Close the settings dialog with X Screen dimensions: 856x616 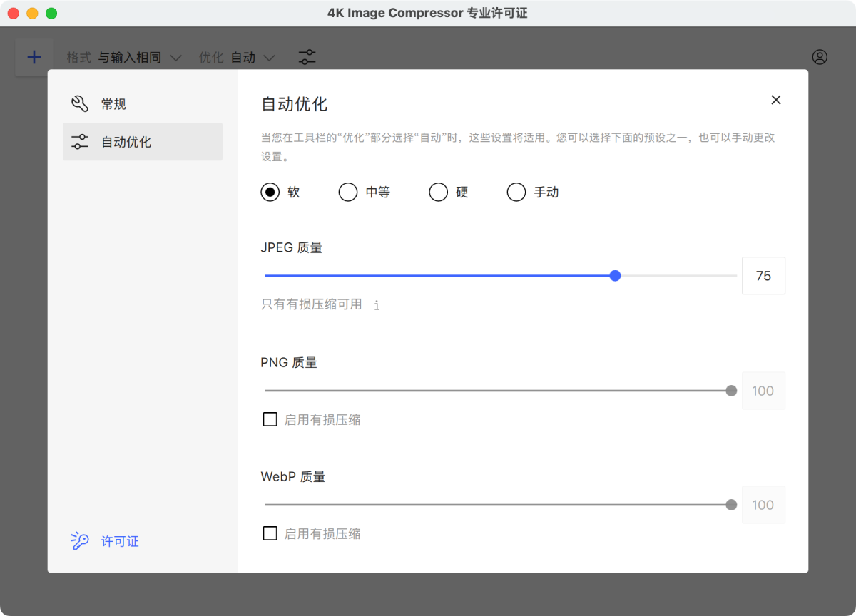(776, 100)
